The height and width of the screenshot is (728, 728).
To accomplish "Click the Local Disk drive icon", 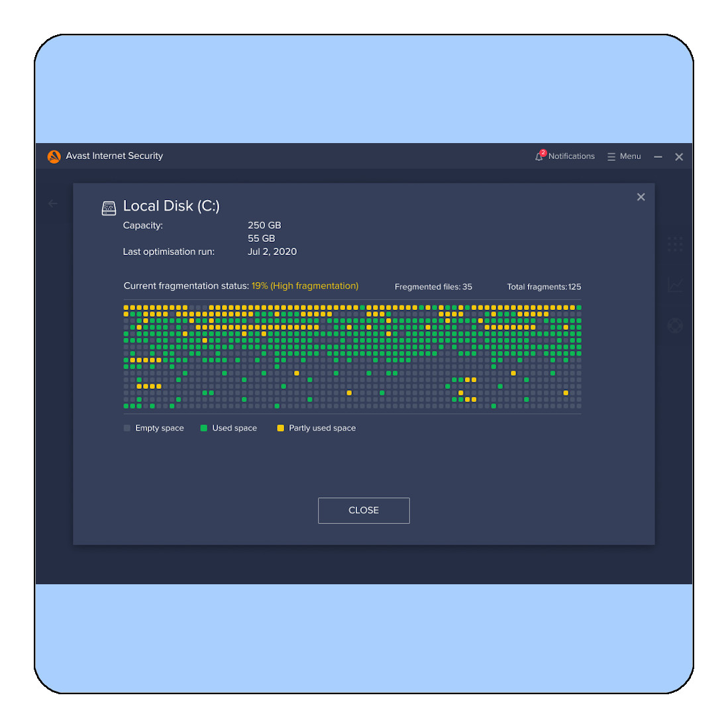I will (x=109, y=208).
